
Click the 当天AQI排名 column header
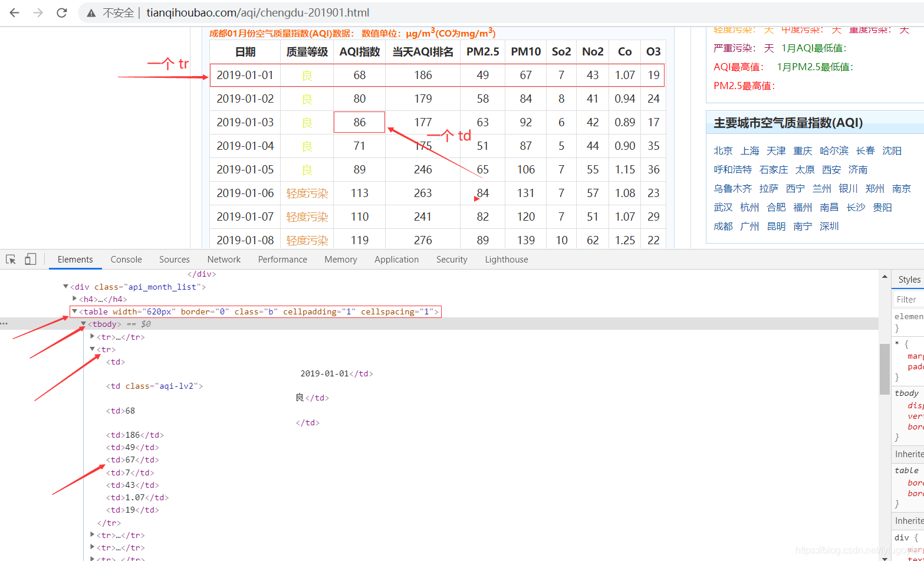point(423,51)
